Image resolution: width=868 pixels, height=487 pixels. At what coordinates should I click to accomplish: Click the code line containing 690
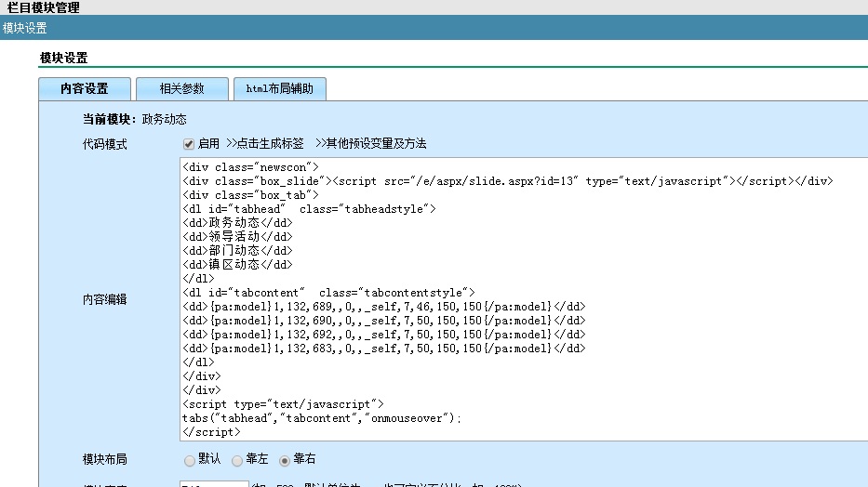tap(384, 320)
